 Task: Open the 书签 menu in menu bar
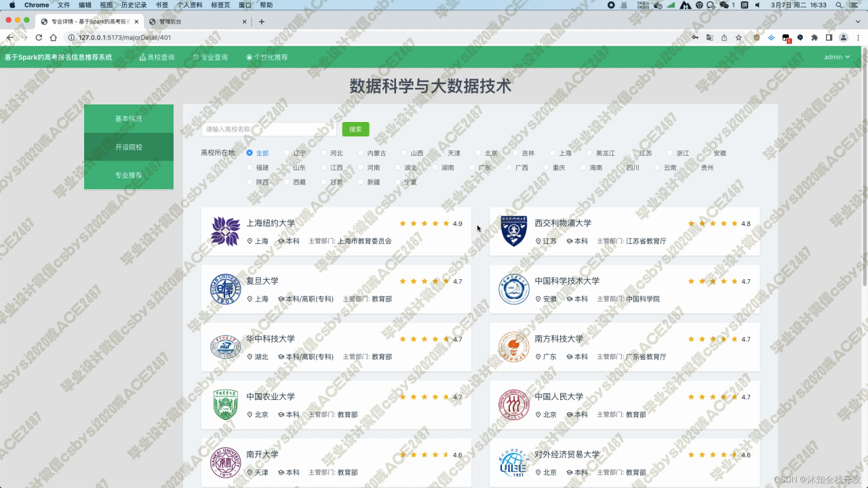[x=162, y=5]
